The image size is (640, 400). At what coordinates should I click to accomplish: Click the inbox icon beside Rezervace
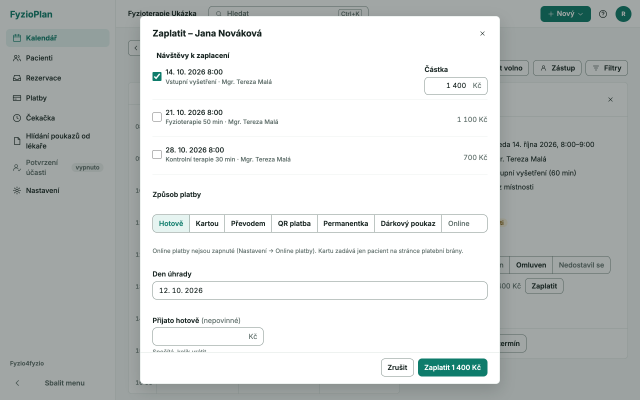click(x=17, y=78)
